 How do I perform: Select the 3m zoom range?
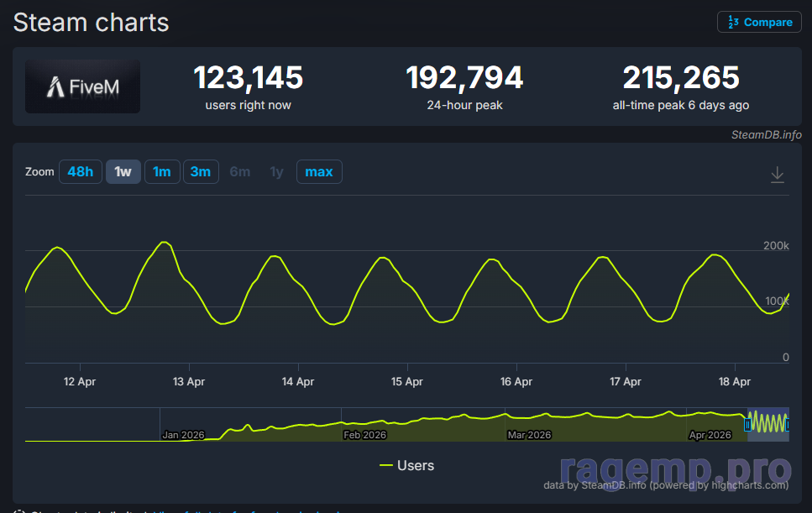(201, 171)
